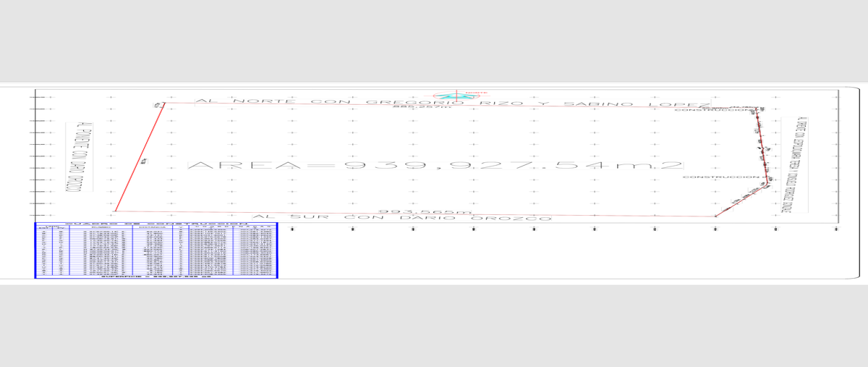The image size is (868, 367).
Task: Select the upper CONSTRUCCION label near northeast corner
Action: coord(714,110)
